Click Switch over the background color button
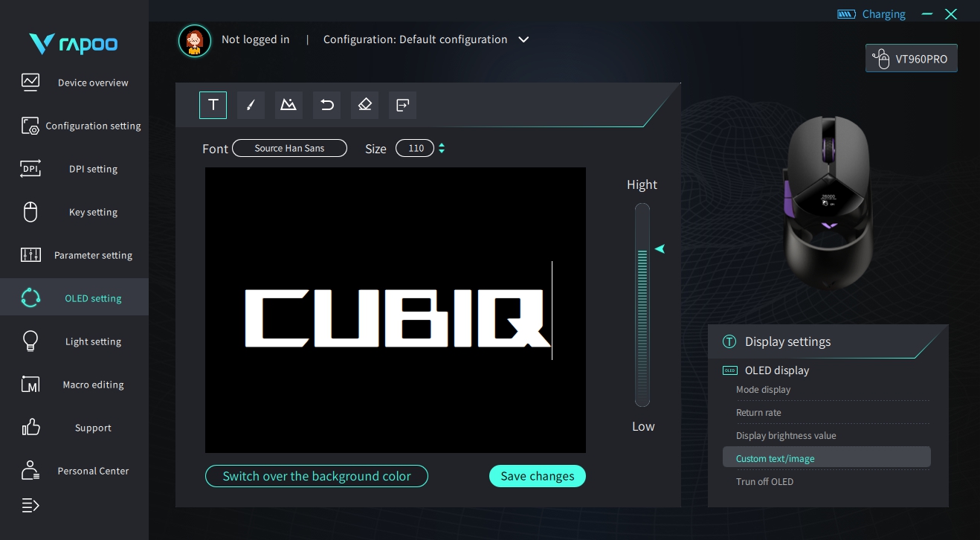This screenshot has width=980, height=540. click(x=317, y=476)
